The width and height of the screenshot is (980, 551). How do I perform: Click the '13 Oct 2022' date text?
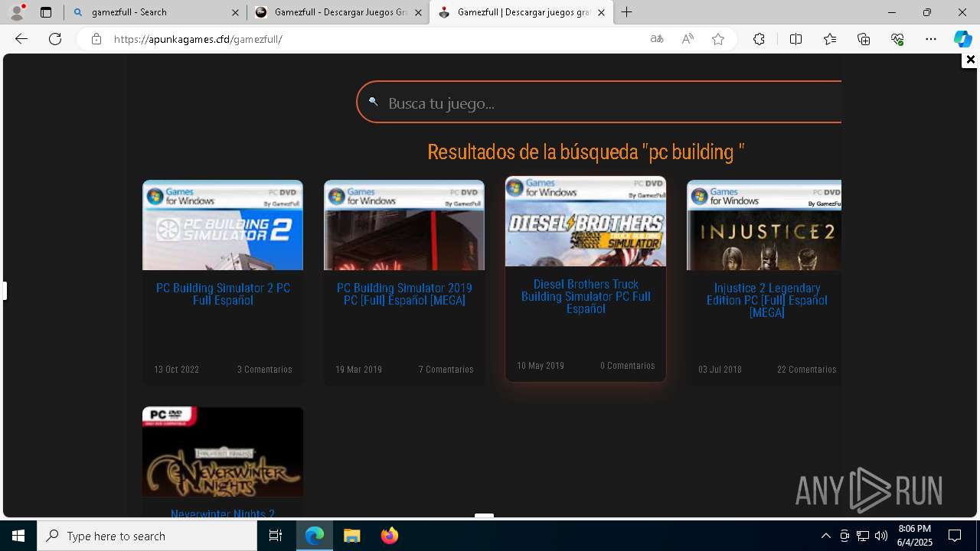click(x=176, y=370)
